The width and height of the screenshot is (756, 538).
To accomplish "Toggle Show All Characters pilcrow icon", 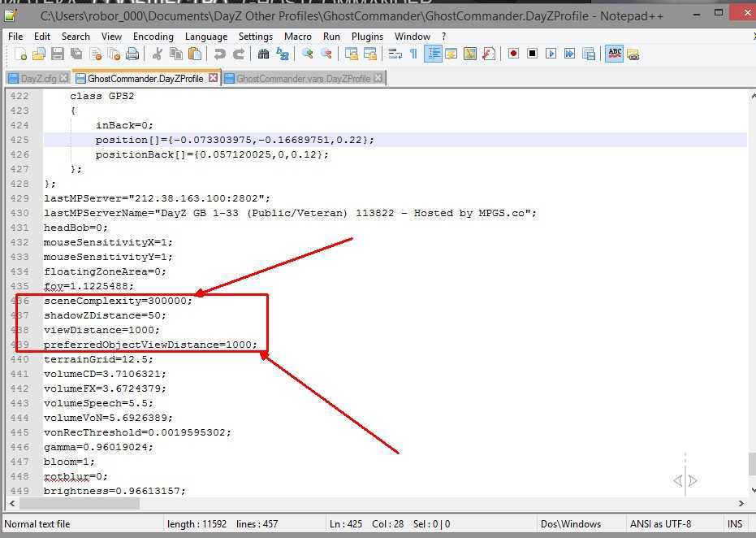I will coord(413,54).
